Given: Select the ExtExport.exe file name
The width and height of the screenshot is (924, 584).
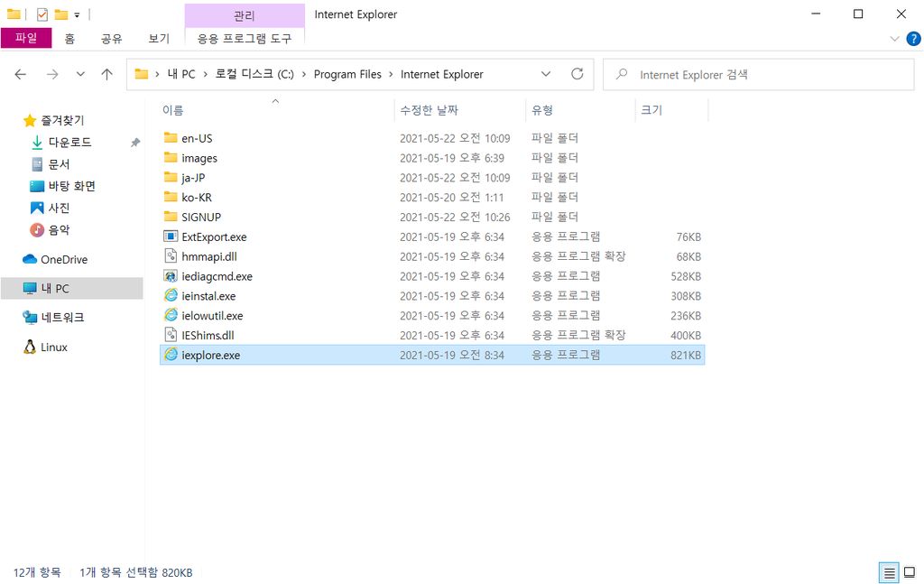Looking at the screenshot, I should click(x=214, y=236).
